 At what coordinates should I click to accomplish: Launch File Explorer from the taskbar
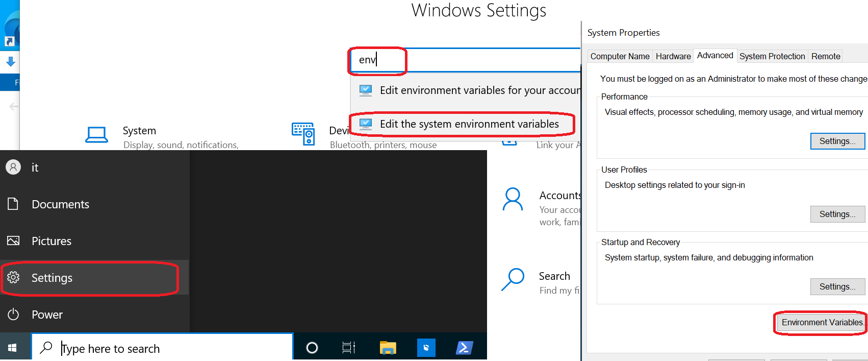click(388, 348)
